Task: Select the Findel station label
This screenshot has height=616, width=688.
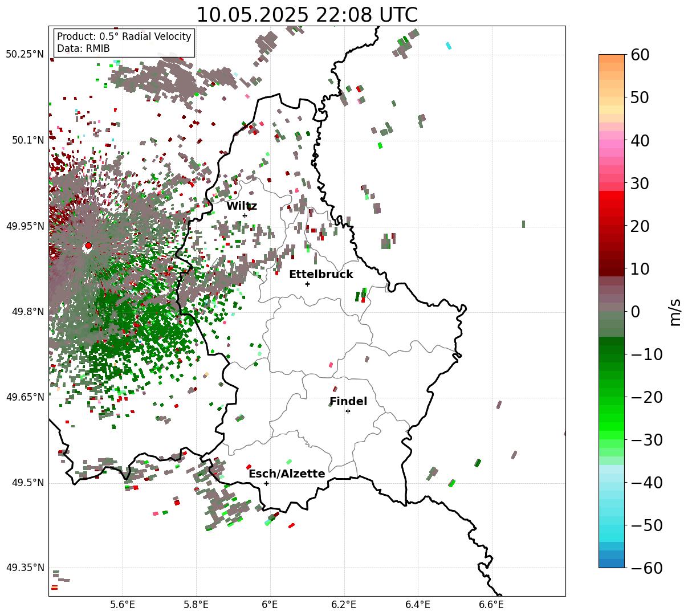Action: [348, 402]
